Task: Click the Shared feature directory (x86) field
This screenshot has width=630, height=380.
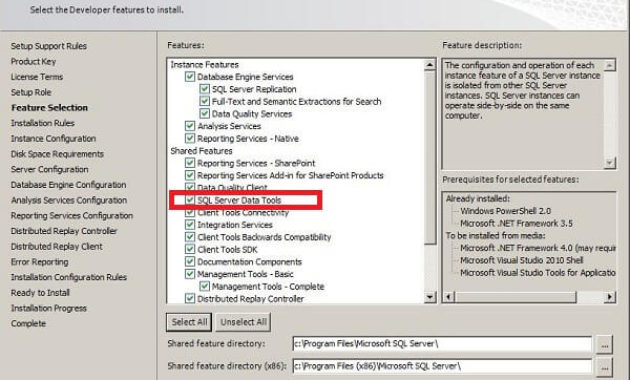Action: [x=442, y=366]
